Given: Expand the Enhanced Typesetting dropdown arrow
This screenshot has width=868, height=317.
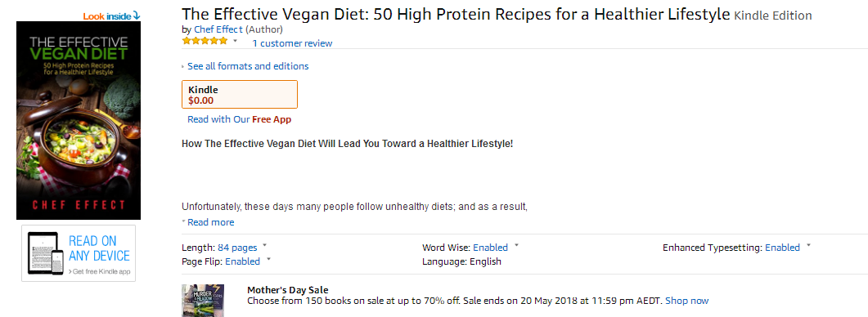Looking at the screenshot, I should (x=808, y=244).
